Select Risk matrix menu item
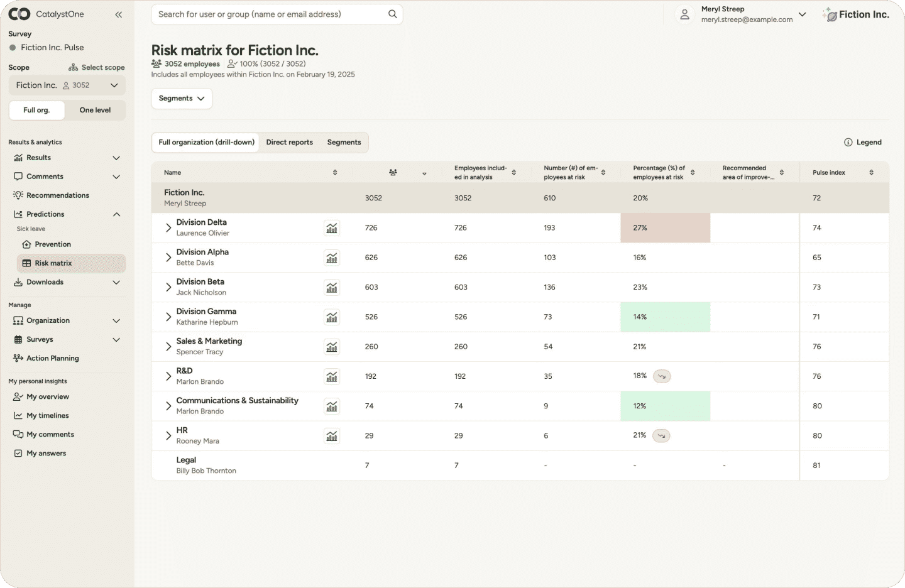This screenshot has height=588, width=905. point(71,264)
